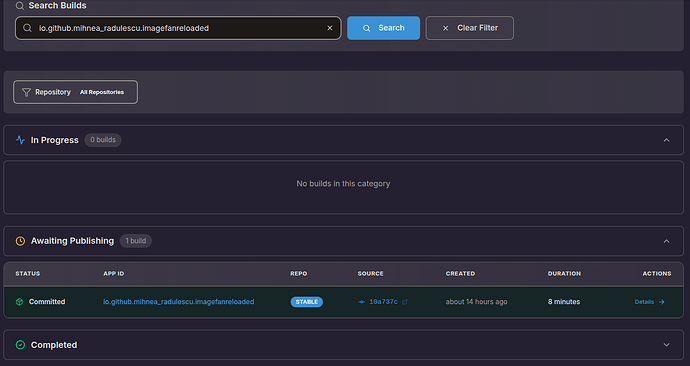The image size is (690, 366).
Task: Click the "8 minutes" duration cell
Action: [564, 302]
